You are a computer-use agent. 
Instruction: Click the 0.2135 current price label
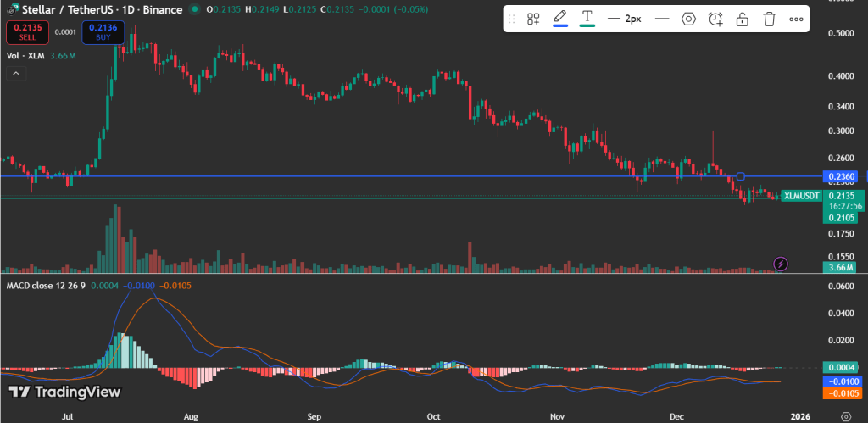(x=840, y=196)
